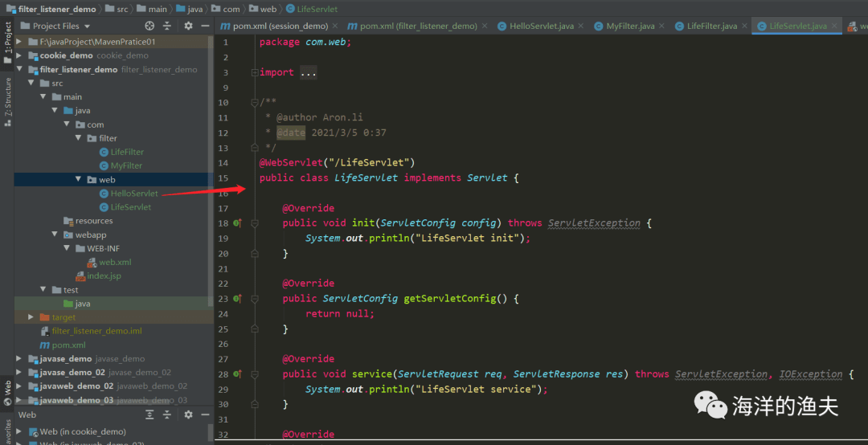Toggle the Structure tool window stripe button
The height and width of the screenshot is (445, 868).
(7, 97)
